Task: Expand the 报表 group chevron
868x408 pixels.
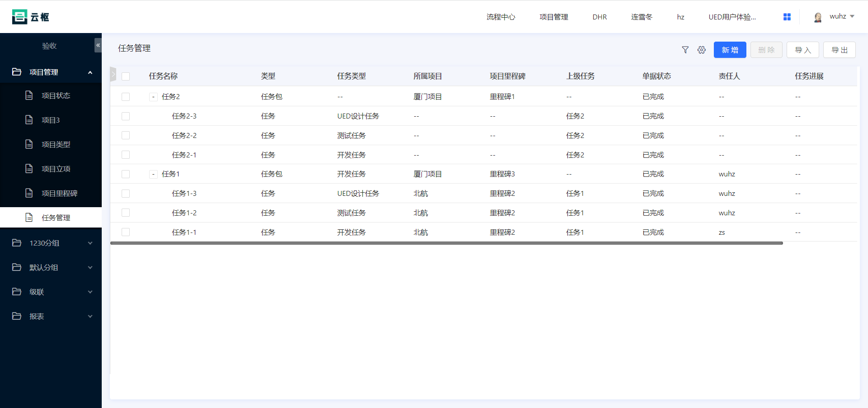Action: click(x=90, y=316)
